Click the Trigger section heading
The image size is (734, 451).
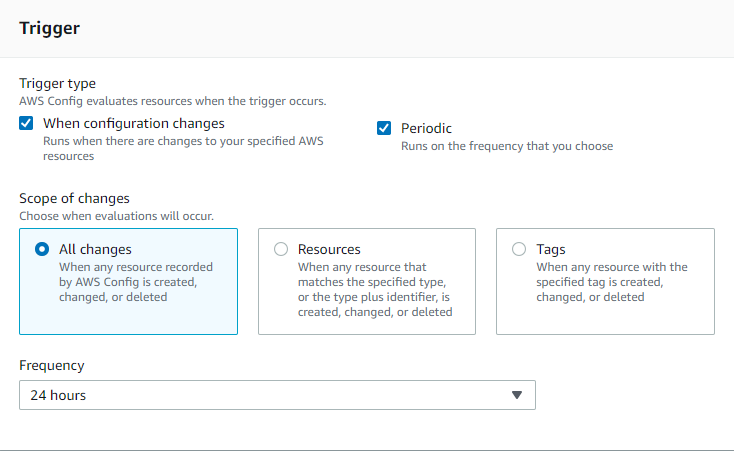(x=49, y=28)
